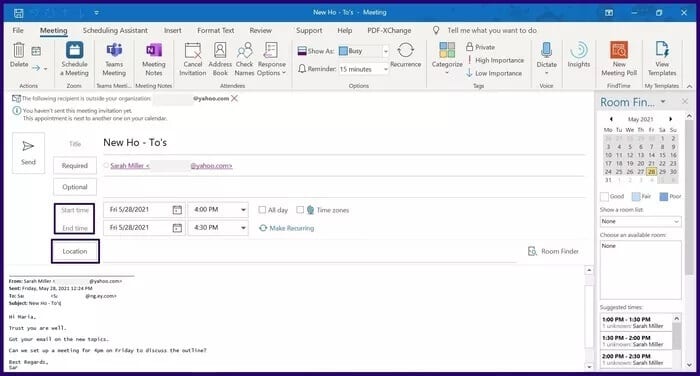This screenshot has width=700, height=376.
Task: Switch to Format Text tab
Action: click(216, 30)
